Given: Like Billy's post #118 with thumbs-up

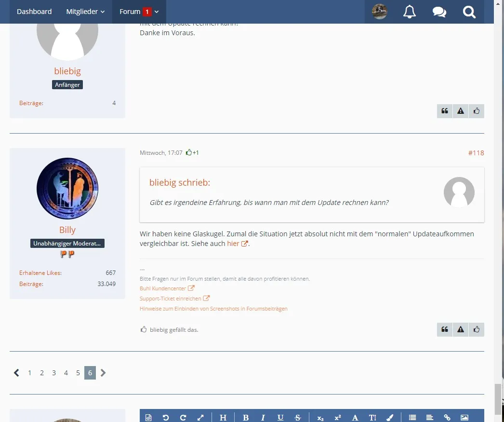Looking at the screenshot, I should 477,329.
